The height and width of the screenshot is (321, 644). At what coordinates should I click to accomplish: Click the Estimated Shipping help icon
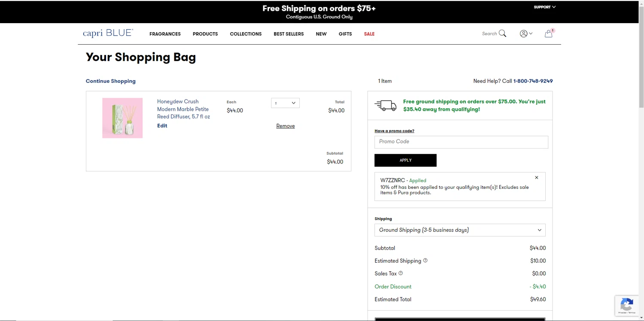click(x=425, y=260)
